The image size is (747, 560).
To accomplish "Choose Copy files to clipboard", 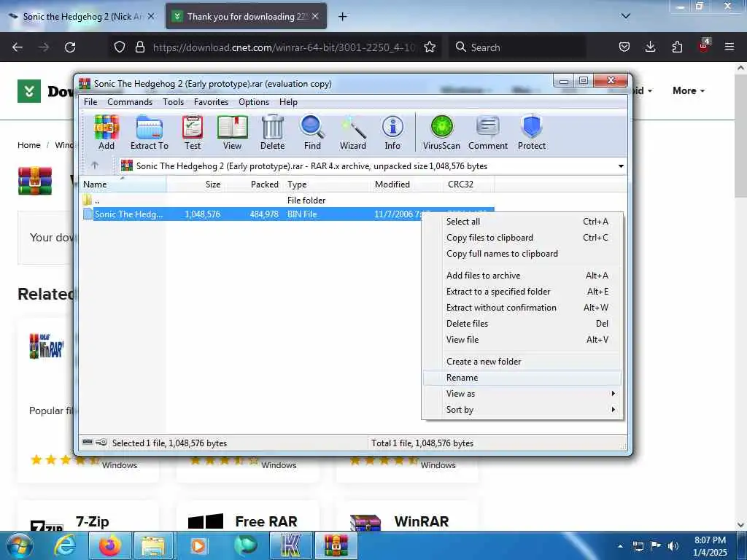I will tap(522, 238).
